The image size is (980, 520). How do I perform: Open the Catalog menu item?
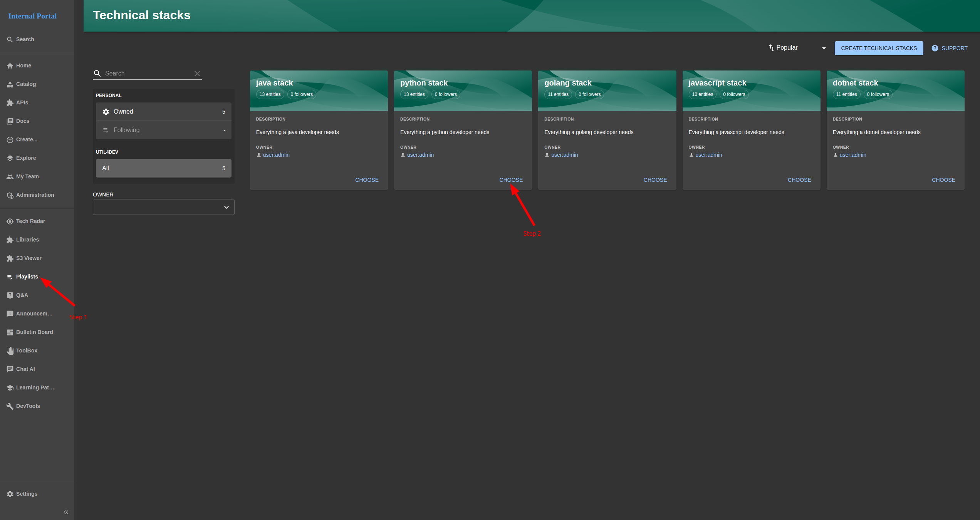(26, 84)
